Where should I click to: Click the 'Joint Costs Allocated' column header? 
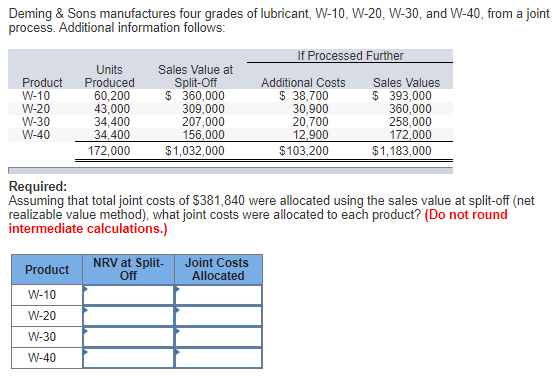(x=219, y=269)
